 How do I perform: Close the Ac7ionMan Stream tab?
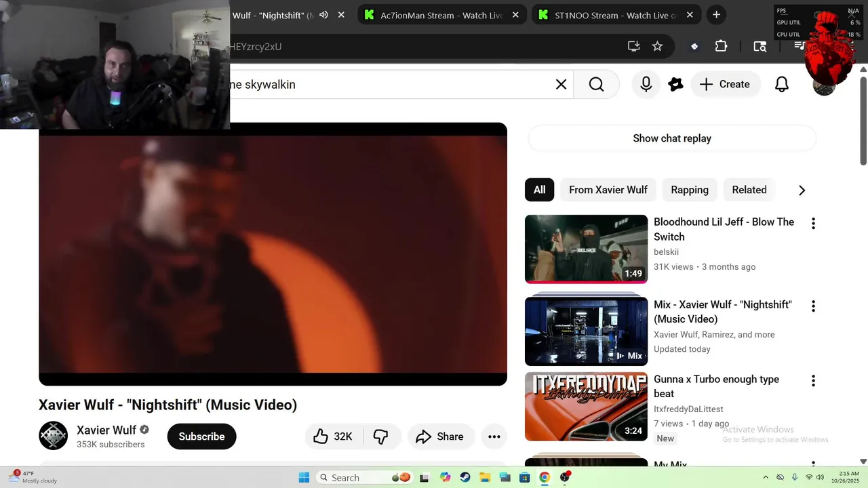[515, 15]
